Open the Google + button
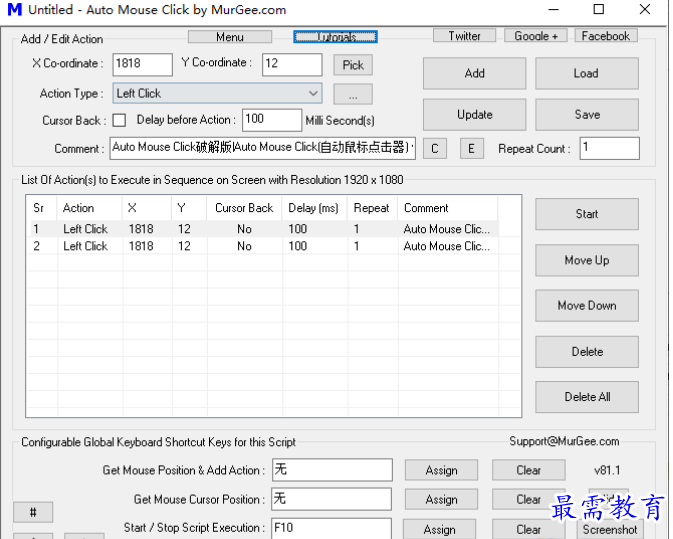673x539 pixels. pos(536,36)
